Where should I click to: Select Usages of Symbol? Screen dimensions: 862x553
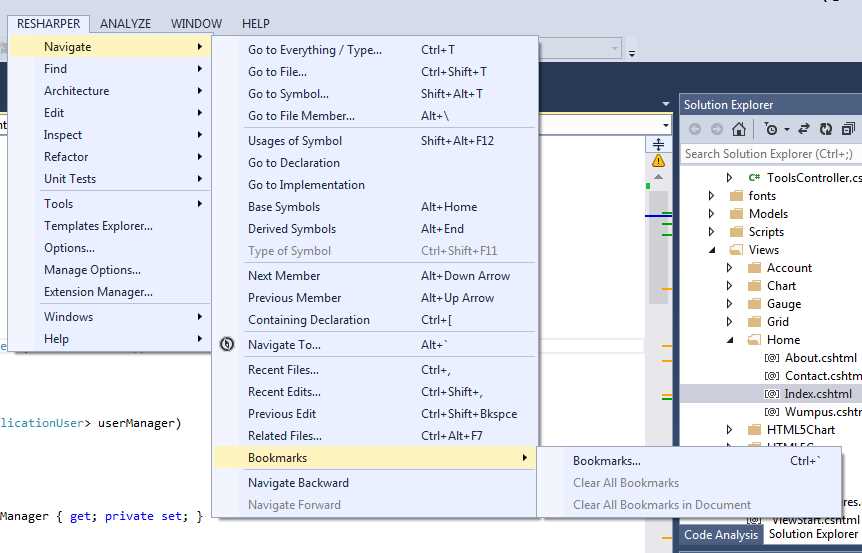[375, 141]
